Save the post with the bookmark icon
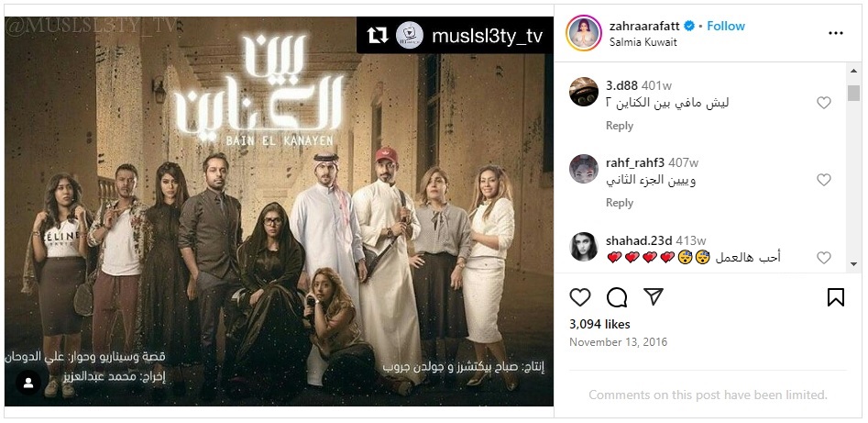This screenshot has width=868, height=423. click(835, 297)
